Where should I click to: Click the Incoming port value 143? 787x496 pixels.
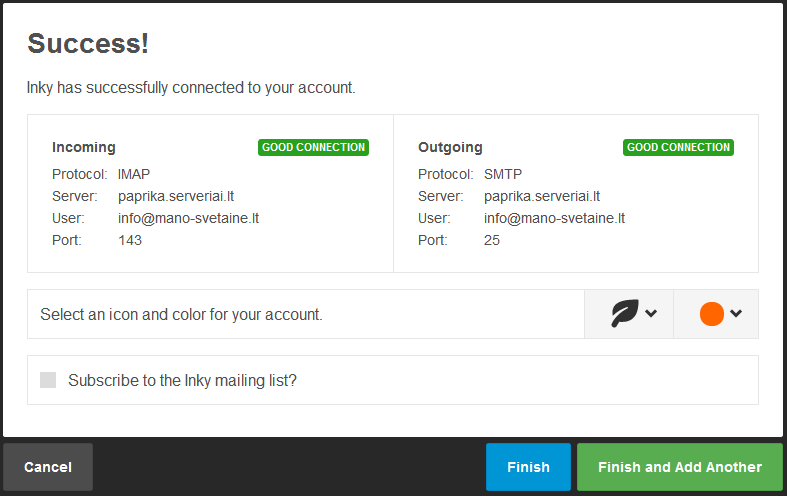[130, 240]
